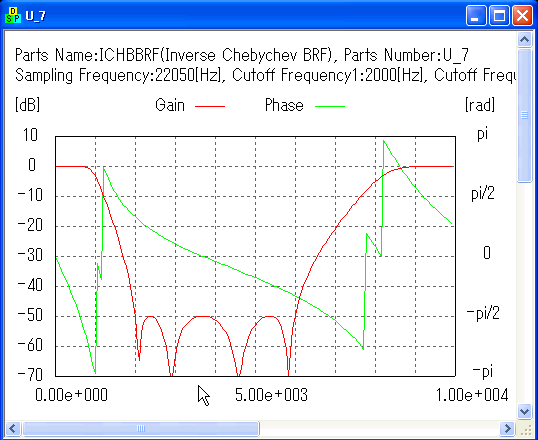The width and height of the screenshot is (538, 440).
Task: Click the Phase legend label
Action: point(284,105)
